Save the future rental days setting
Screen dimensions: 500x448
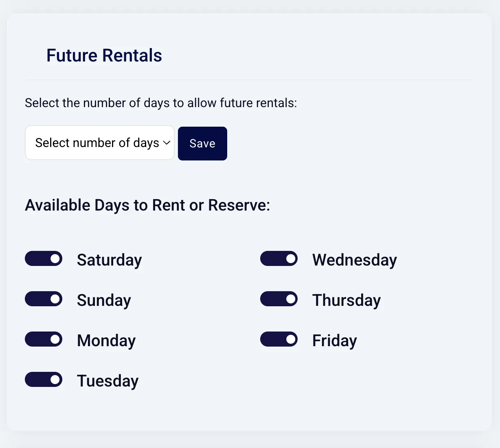pyautogui.click(x=202, y=143)
